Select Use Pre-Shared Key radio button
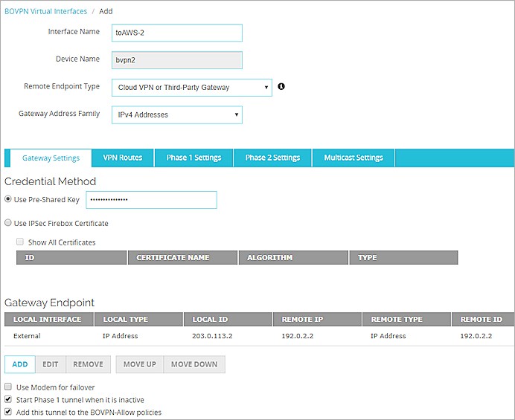The height and width of the screenshot is (420, 515). tap(8, 200)
